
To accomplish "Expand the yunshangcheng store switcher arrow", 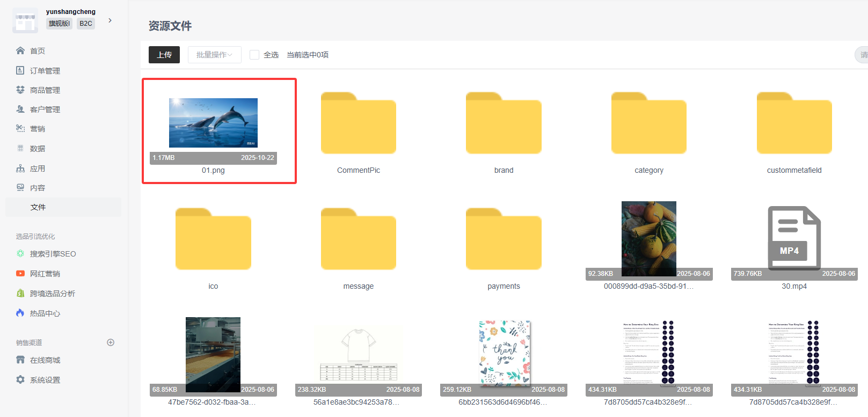I will [x=110, y=20].
